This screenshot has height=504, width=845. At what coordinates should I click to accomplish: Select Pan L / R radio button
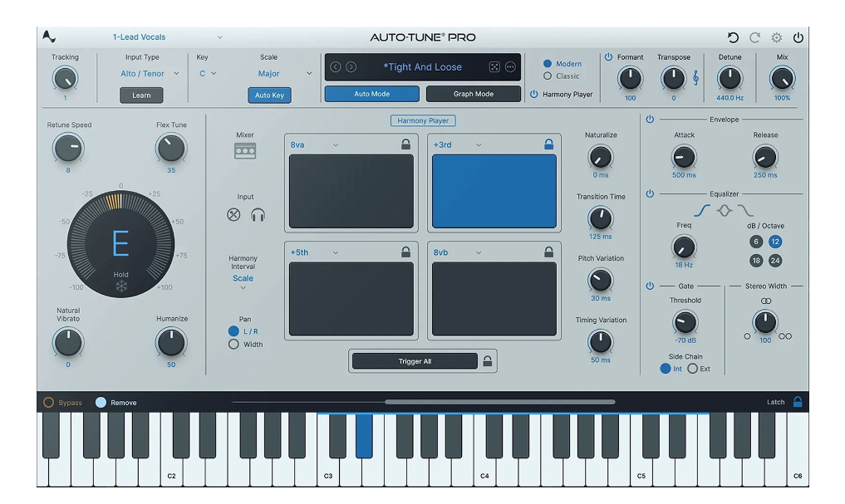point(233,331)
